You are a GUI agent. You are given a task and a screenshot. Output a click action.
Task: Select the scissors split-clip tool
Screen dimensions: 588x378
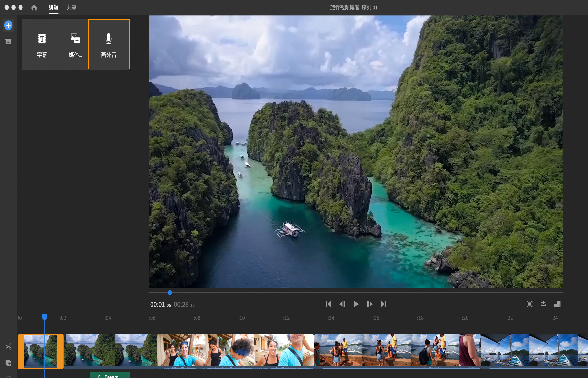pyautogui.click(x=9, y=346)
